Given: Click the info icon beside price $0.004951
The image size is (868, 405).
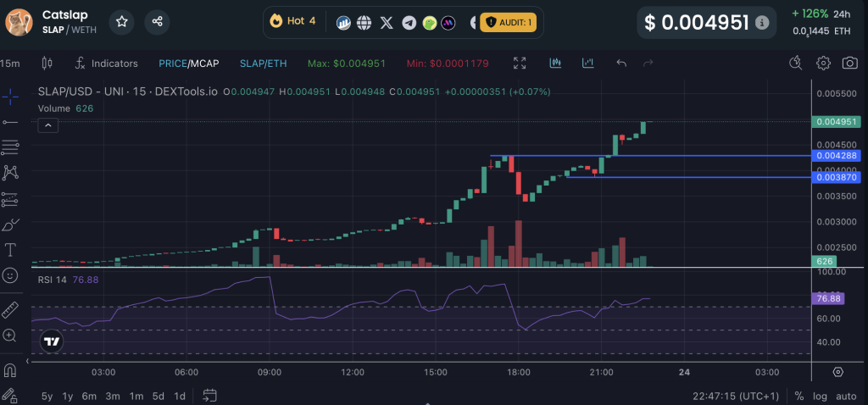Looking at the screenshot, I should 762,23.
